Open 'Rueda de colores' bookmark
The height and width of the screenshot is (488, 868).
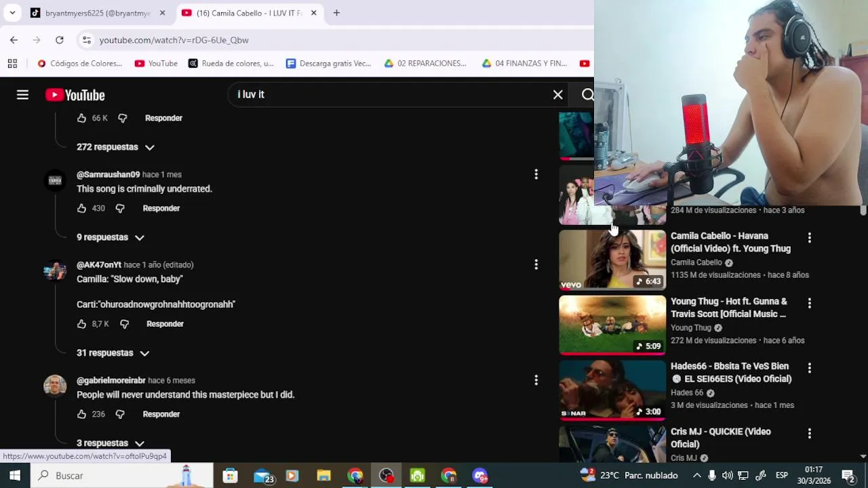[231, 63]
